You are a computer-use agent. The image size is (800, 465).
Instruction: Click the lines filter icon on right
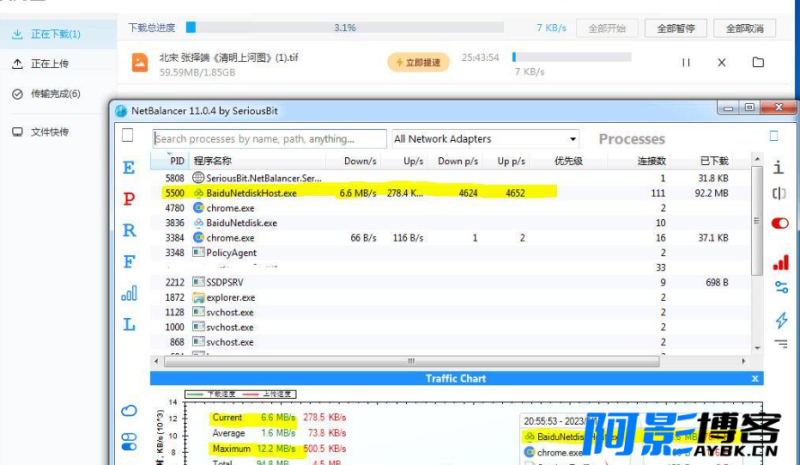[x=781, y=344]
